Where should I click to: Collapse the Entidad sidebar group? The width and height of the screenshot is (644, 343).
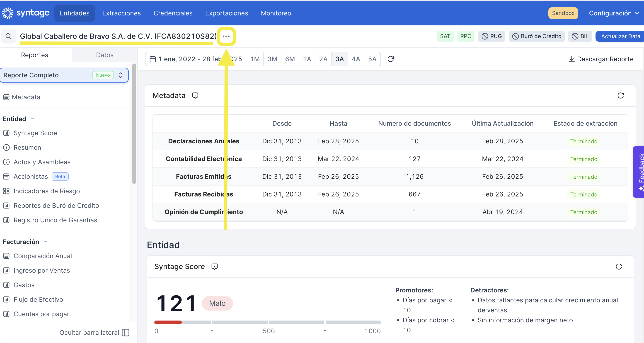point(32,119)
